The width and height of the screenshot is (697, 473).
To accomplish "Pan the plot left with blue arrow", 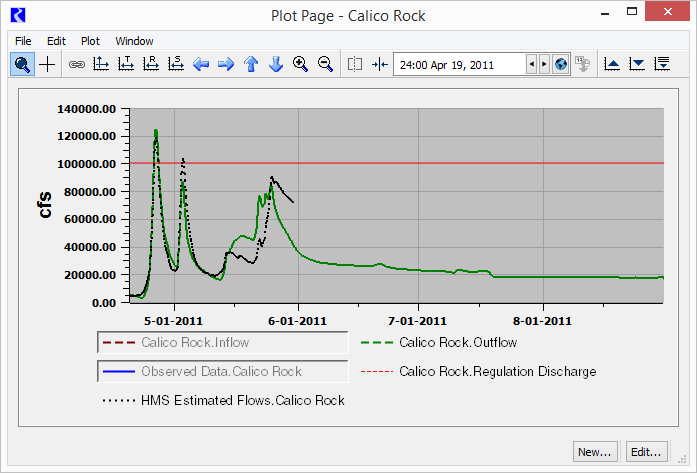I will tap(201, 64).
